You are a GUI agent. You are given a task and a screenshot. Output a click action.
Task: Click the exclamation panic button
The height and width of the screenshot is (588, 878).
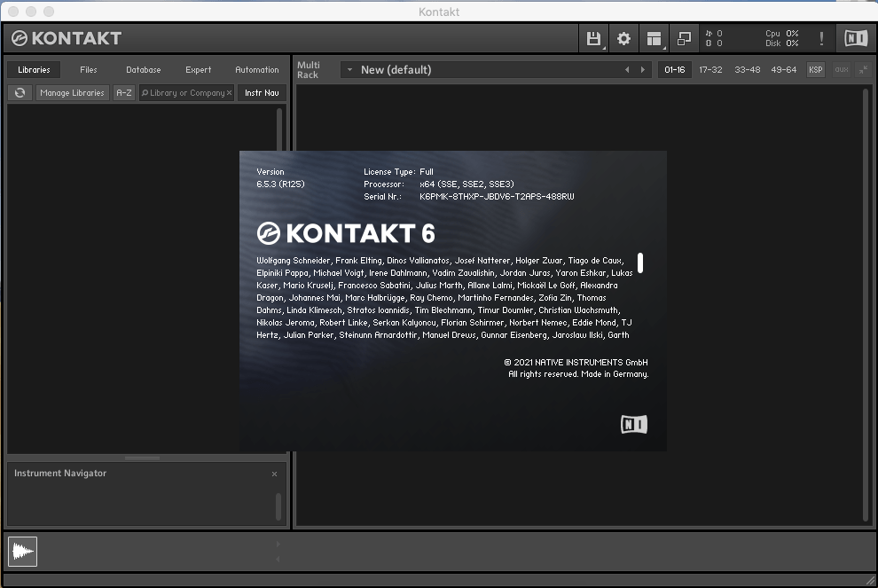click(821, 39)
